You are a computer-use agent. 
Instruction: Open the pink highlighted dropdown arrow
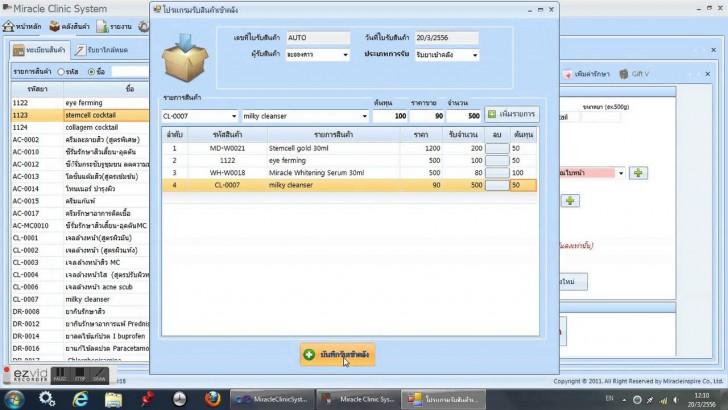click(621, 173)
